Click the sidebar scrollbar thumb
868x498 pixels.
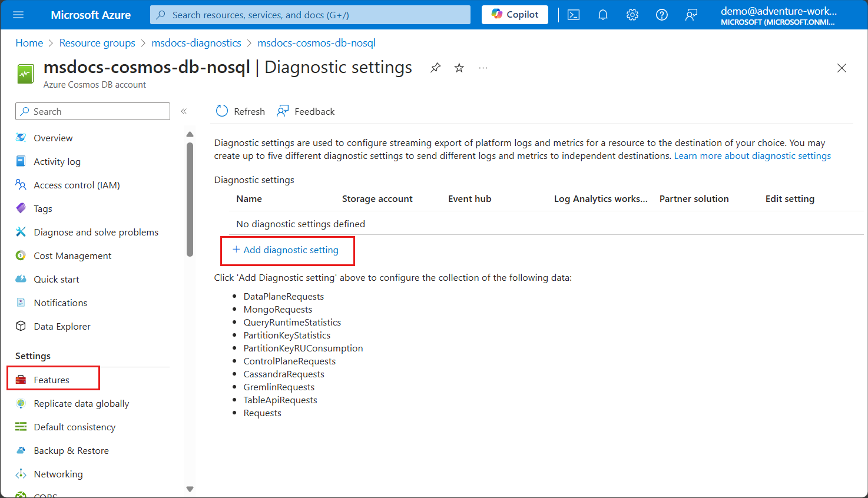[190, 200]
